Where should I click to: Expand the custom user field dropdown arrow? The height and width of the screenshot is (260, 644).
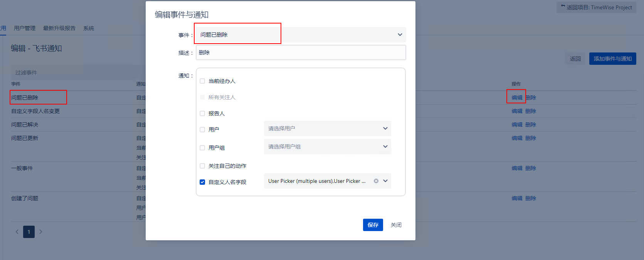point(385,181)
